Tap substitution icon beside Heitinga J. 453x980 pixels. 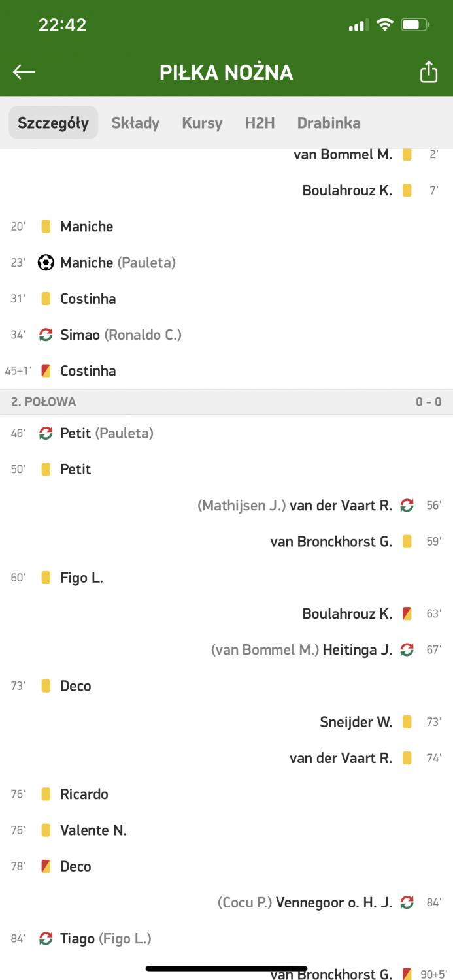click(x=407, y=649)
